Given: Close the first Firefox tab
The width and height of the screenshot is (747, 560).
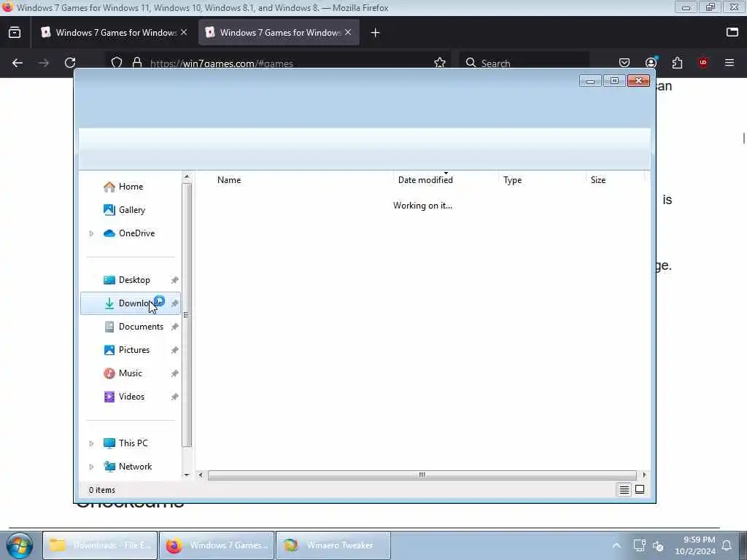Looking at the screenshot, I should pyautogui.click(x=184, y=32).
